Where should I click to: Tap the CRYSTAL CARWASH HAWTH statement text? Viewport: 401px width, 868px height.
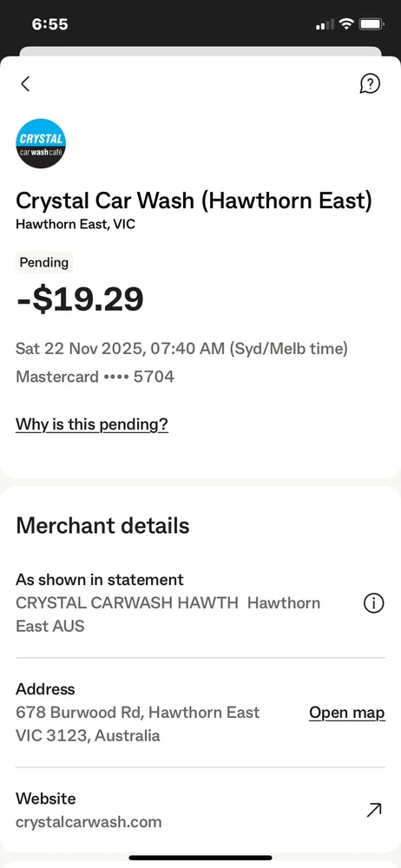coord(168,614)
